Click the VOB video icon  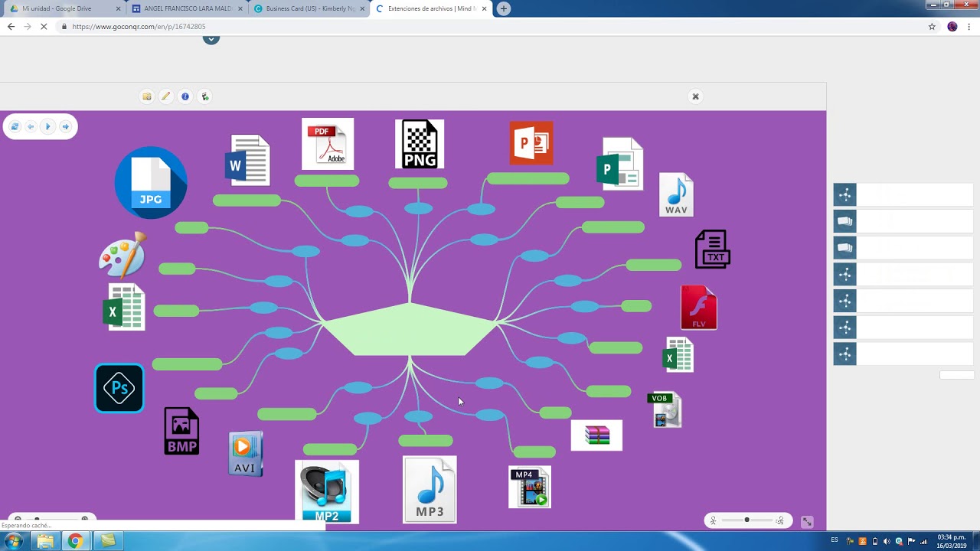click(665, 410)
